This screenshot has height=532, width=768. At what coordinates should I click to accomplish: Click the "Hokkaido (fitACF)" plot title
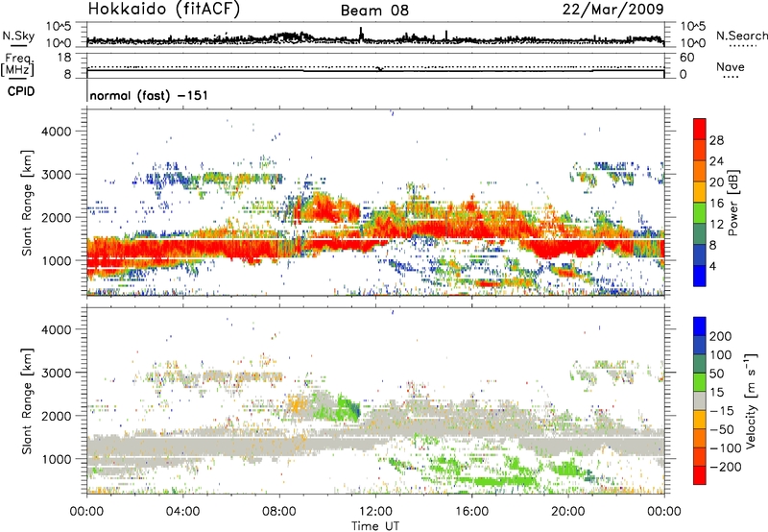(163, 9)
